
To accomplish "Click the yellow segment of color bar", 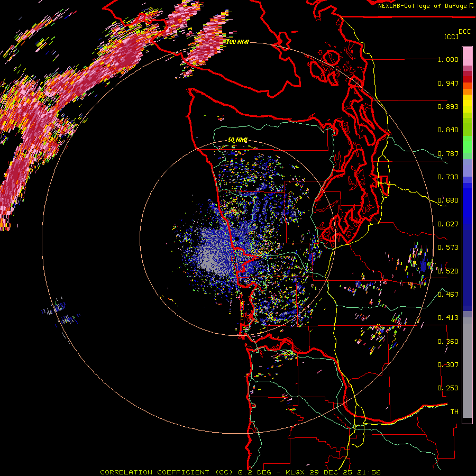I will (x=467, y=104).
